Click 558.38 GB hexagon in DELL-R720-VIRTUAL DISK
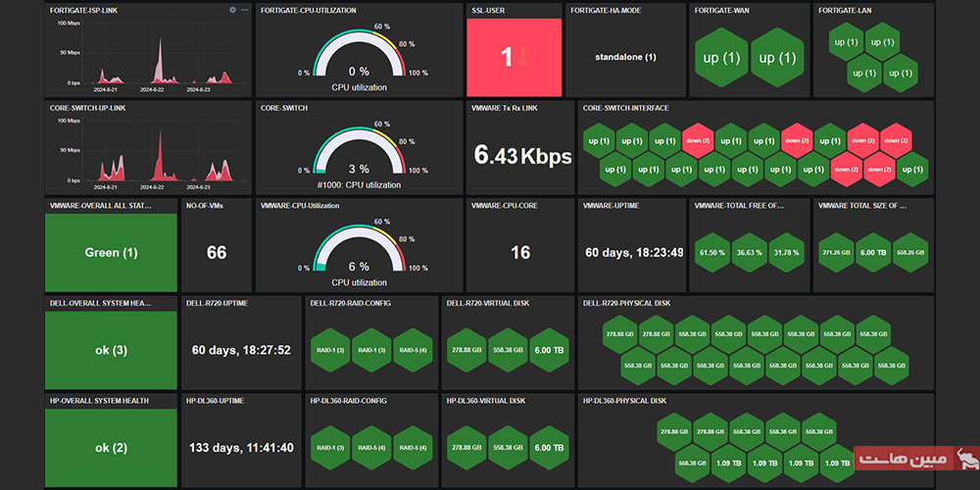This screenshot has width=980, height=490. [508, 350]
